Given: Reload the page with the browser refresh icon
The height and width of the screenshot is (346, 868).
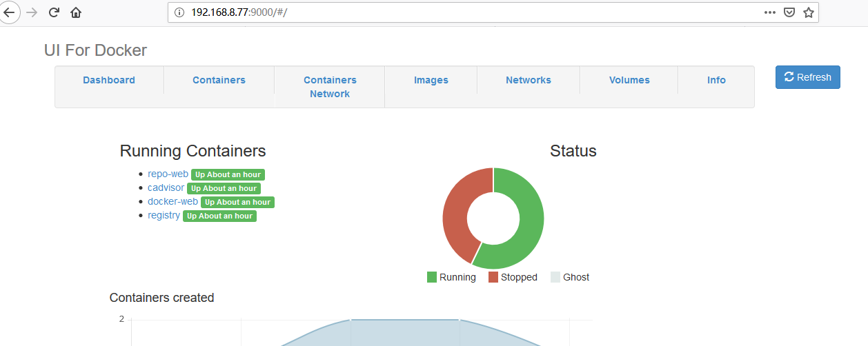Looking at the screenshot, I should click(x=54, y=12).
